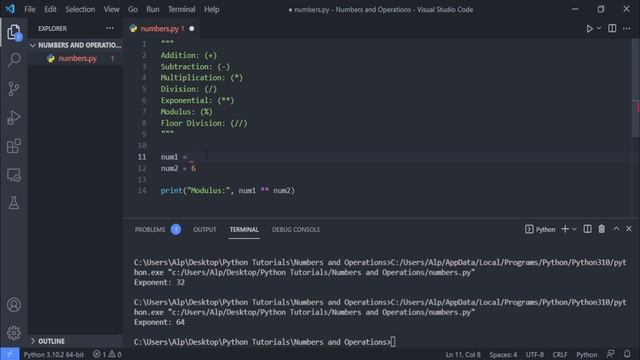Screen dimensions: 640x360
Task: Open editor More Actions ellipsis
Action: click(x=627, y=29)
